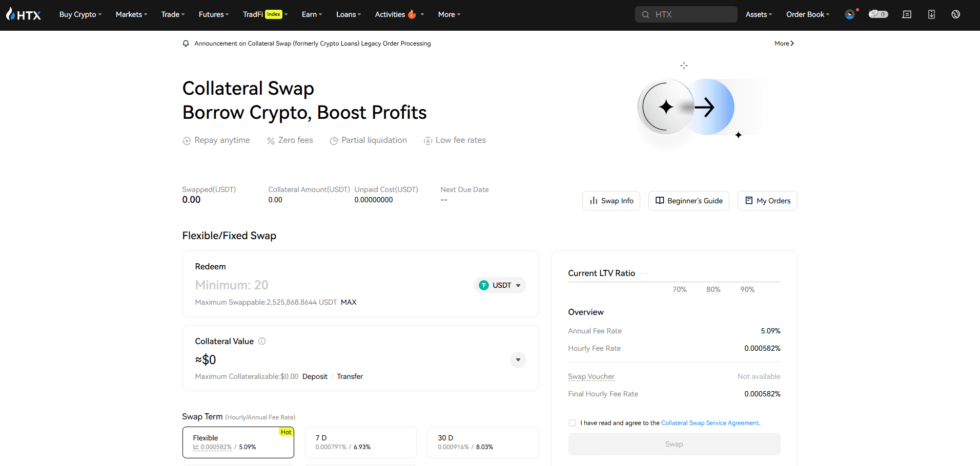Click the Collateral Value ≈$0 field
This screenshot has width=980, height=466.
point(206,359)
